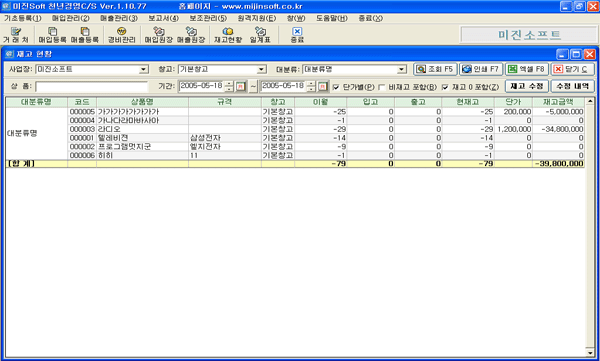Click the 상품 search input field

click(91, 87)
